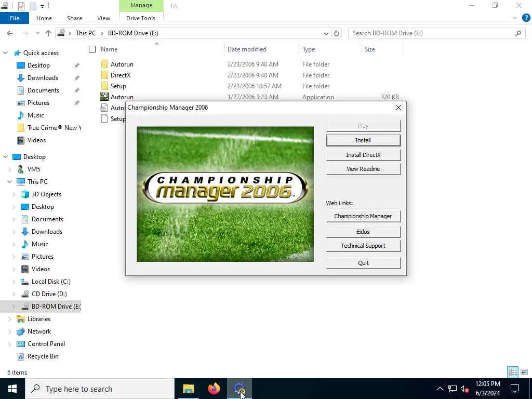
Task: Switch to details view layout icon
Action: (x=513, y=372)
